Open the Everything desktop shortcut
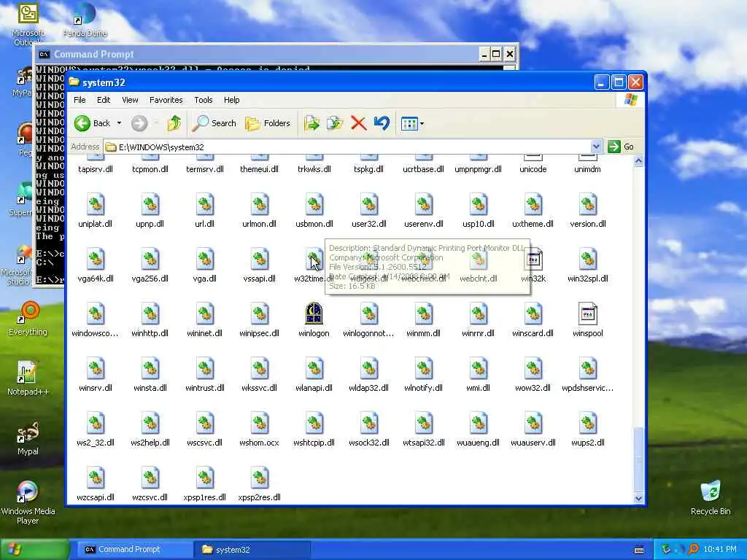Viewport: 747px width, 560px height. coord(28,319)
